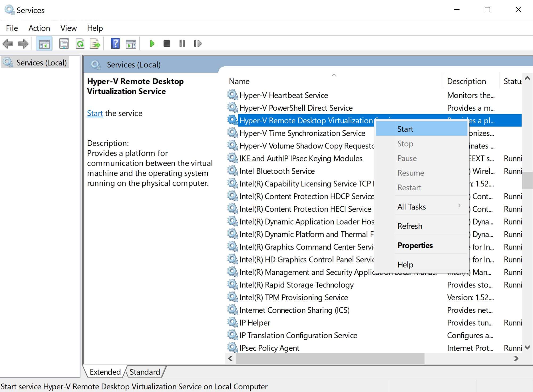Image resolution: width=533 pixels, height=392 pixels.
Task: Select Start from the context menu
Action: [x=405, y=129]
